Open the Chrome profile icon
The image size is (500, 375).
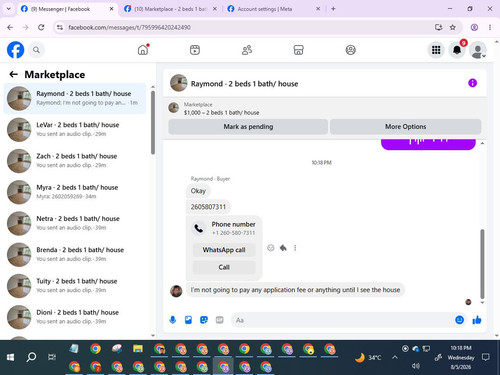474,27
